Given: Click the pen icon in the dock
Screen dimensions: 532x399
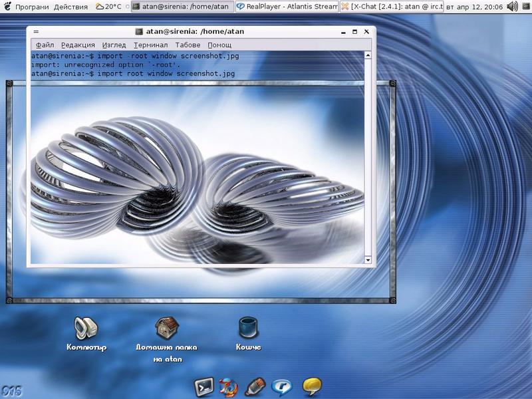Looking at the screenshot, I should (x=255, y=386).
